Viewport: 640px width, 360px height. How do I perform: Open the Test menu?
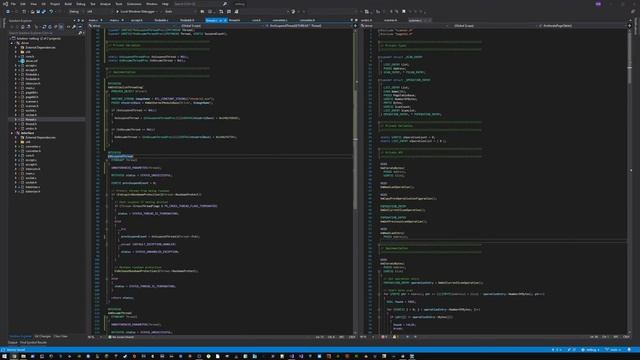tap(93, 4)
